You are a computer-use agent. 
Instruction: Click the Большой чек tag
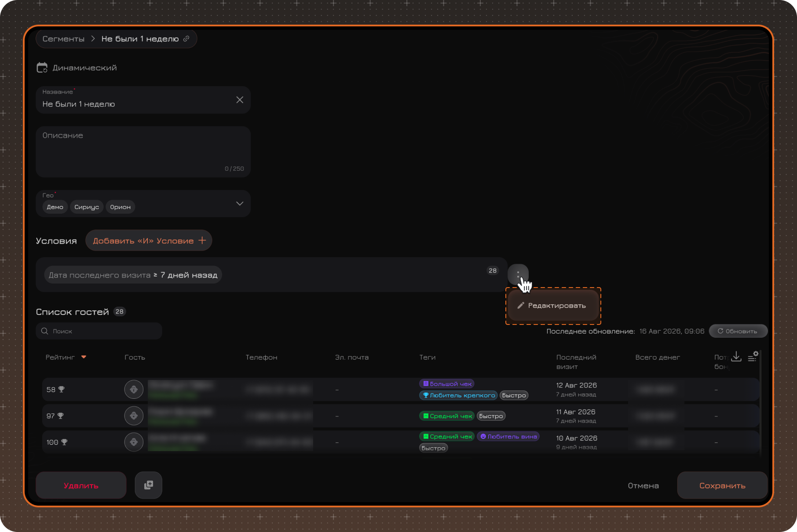(447, 384)
